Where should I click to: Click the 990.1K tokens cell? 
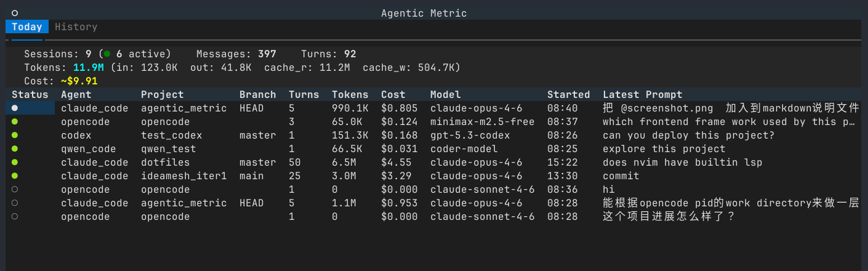pos(350,108)
